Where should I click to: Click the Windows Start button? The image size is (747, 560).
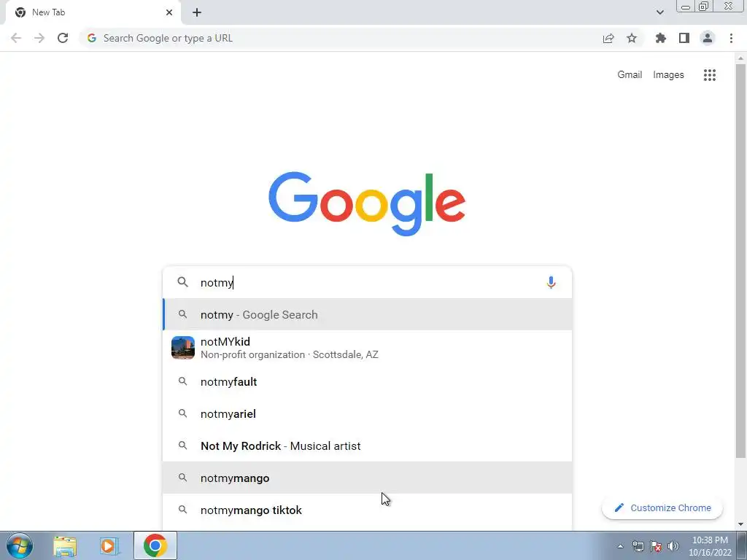[20, 545]
